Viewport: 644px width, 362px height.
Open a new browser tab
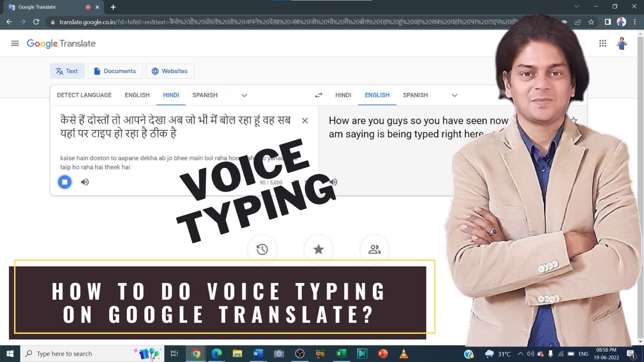113,7
